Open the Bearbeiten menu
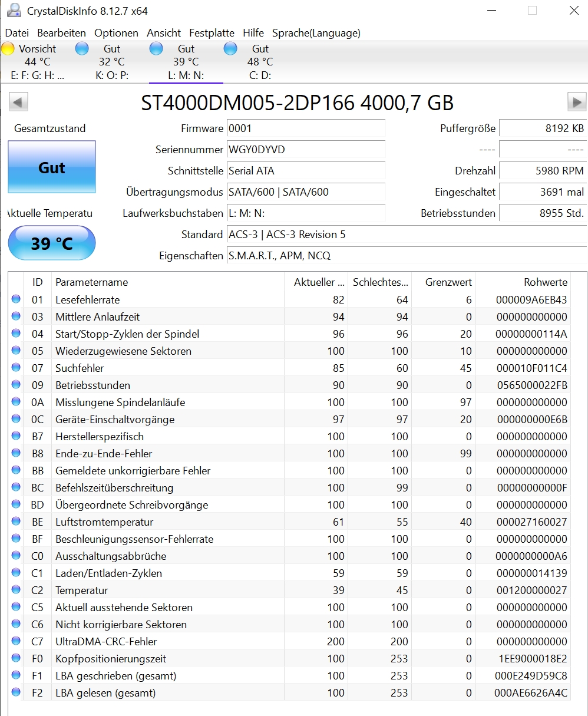The width and height of the screenshot is (588, 716). point(61,33)
